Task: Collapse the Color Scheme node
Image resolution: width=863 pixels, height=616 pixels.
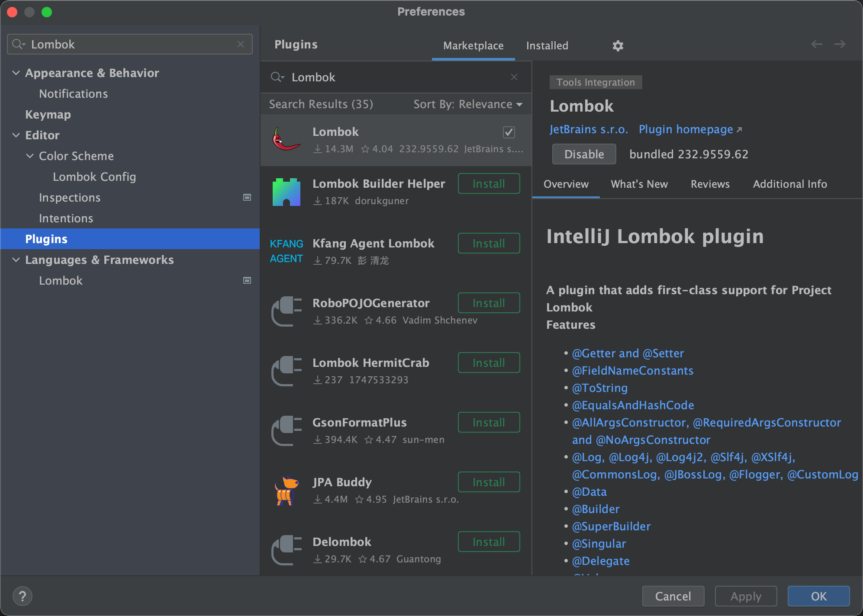Action: coord(30,156)
